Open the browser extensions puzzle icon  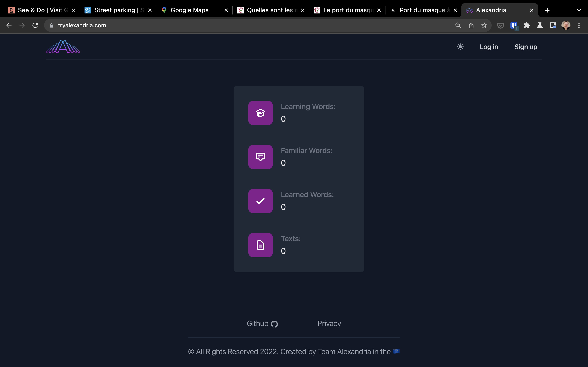527,25
